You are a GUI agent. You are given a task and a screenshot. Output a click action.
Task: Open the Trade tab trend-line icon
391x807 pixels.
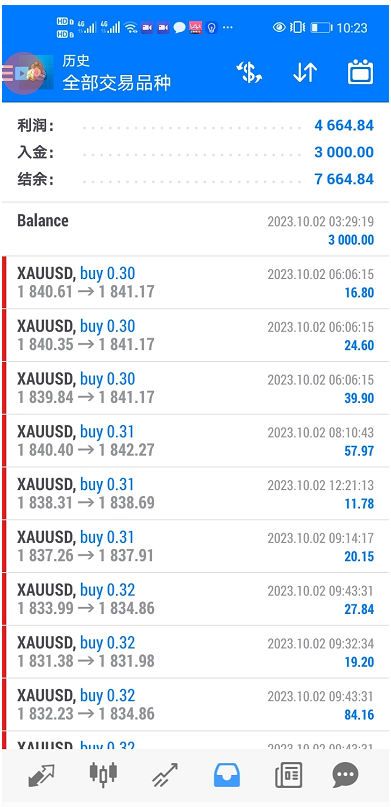165,775
